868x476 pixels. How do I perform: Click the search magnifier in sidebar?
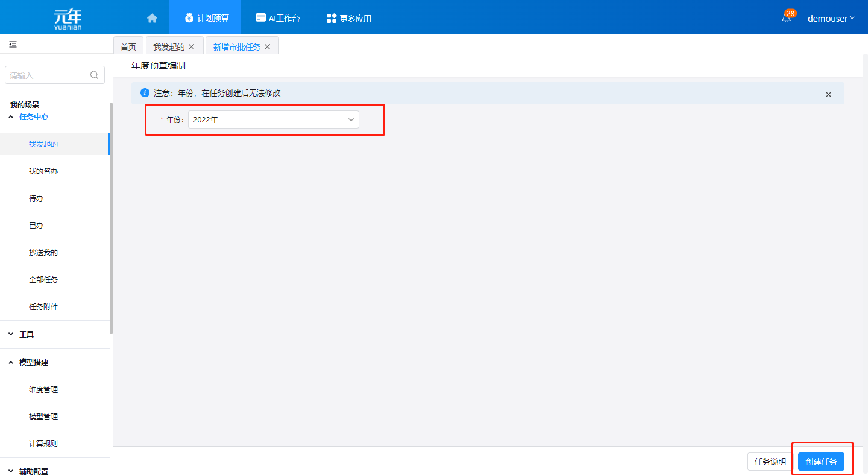point(94,75)
